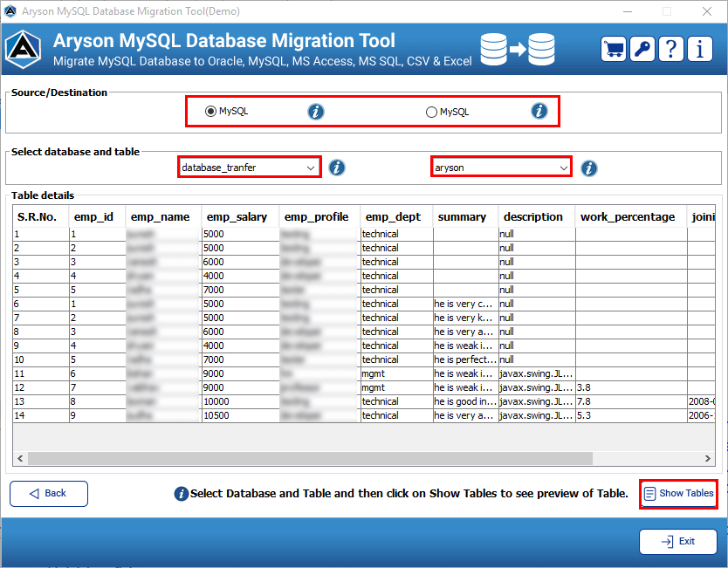
Task: Select salary cell 10500 in row 14
Action: point(241,415)
